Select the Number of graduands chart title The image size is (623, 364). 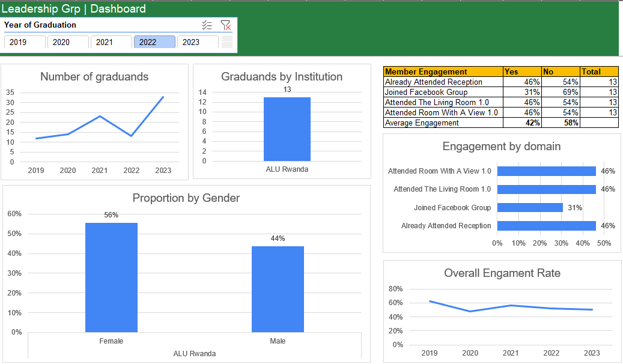tap(94, 77)
